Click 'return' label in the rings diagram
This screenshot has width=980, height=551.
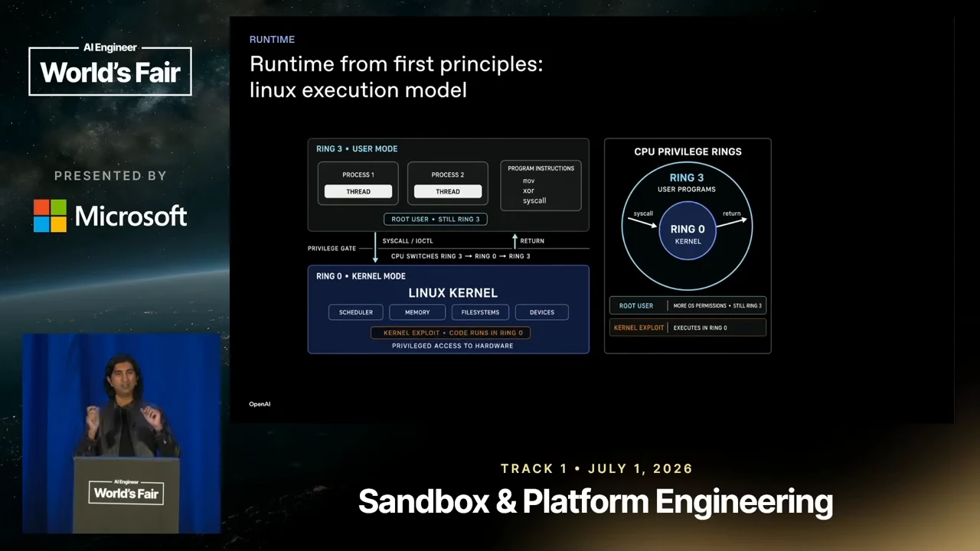pyautogui.click(x=731, y=214)
